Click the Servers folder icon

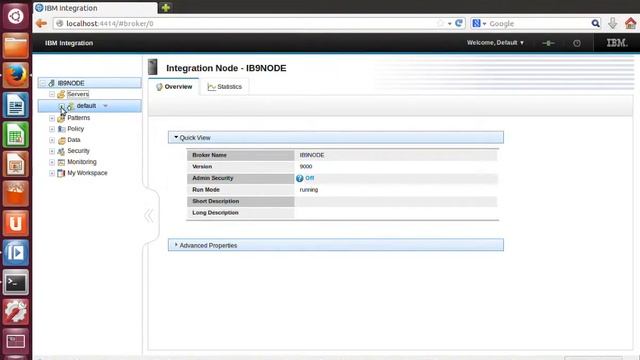click(x=61, y=94)
